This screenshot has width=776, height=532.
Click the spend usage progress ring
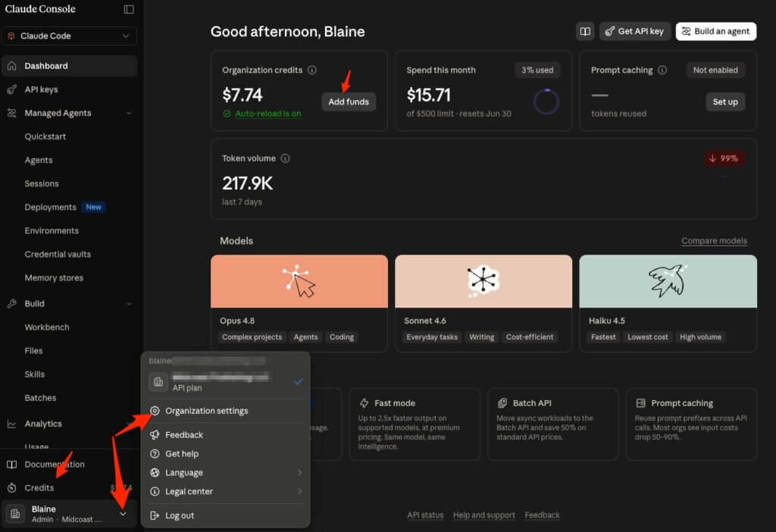pos(546,102)
